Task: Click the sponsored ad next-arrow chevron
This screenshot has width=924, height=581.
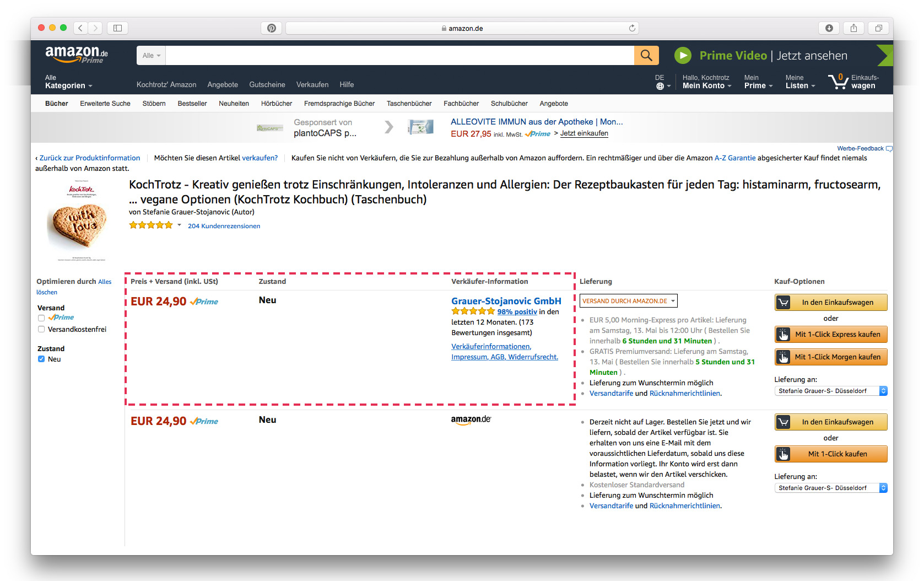Action: [389, 127]
